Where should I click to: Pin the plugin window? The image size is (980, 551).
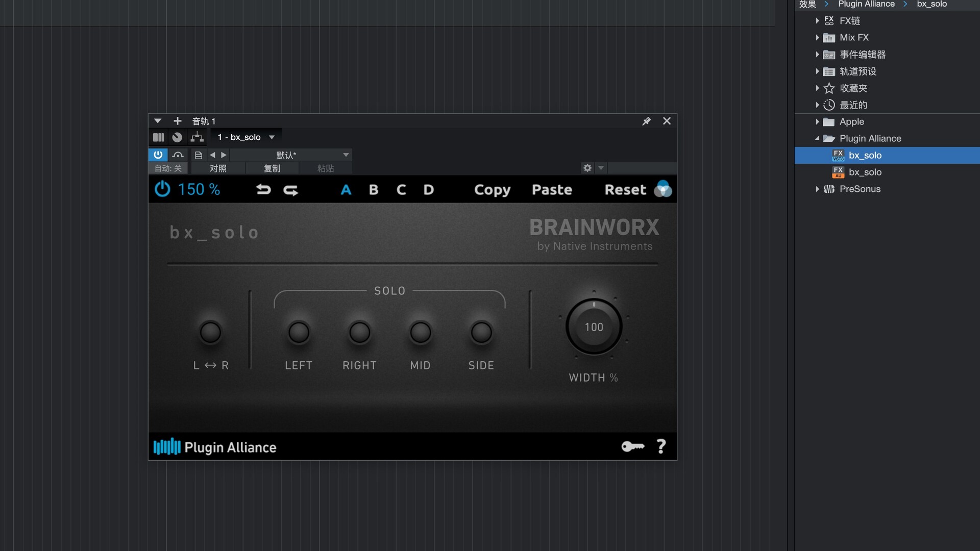(646, 121)
